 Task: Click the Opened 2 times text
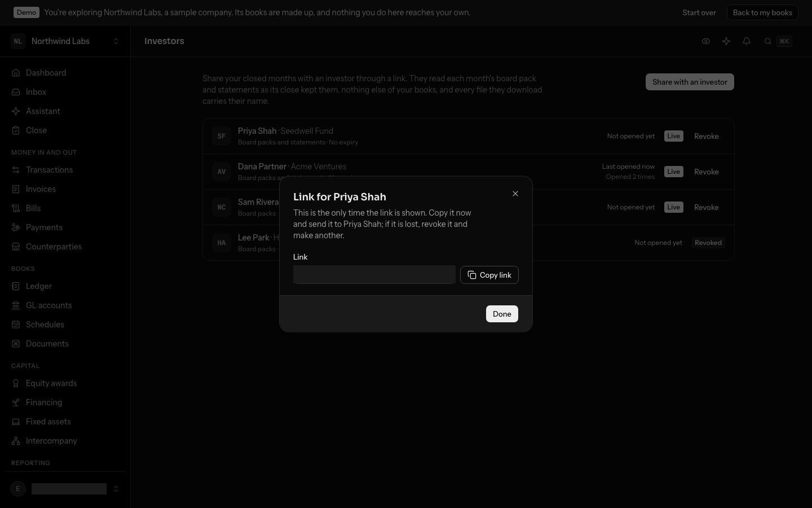[x=630, y=177]
